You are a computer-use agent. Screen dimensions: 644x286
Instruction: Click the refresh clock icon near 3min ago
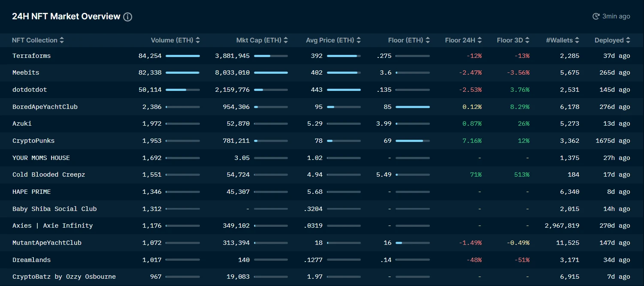tap(596, 16)
